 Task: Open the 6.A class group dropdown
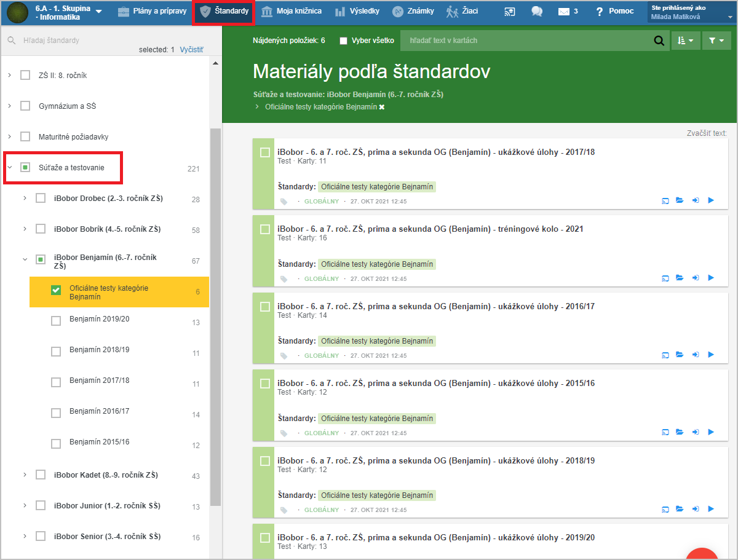[x=99, y=12]
